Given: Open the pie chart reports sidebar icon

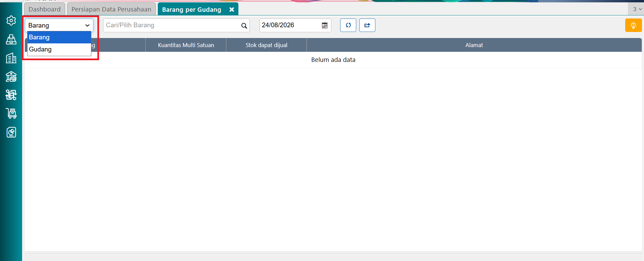Looking at the screenshot, I should (x=11, y=132).
